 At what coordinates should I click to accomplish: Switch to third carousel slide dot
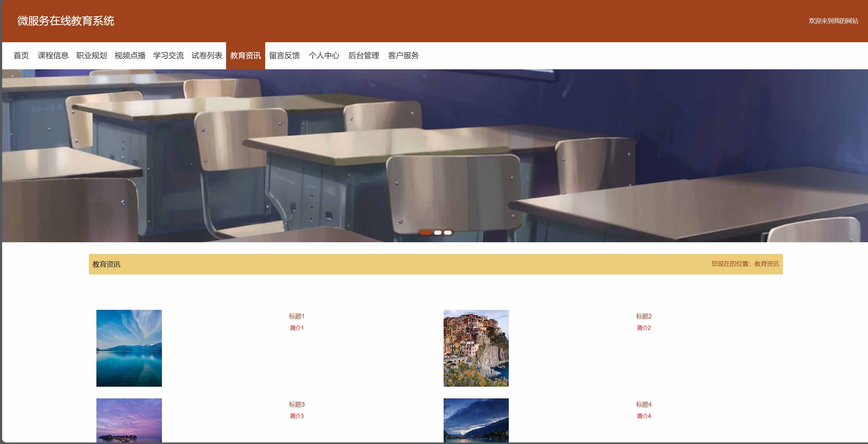(448, 233)
